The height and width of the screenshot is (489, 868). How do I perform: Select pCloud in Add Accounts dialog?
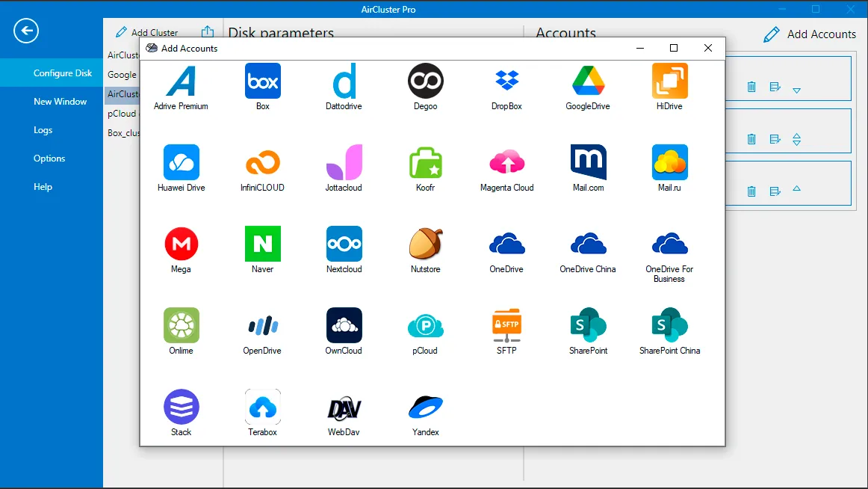tap(425, 326)
